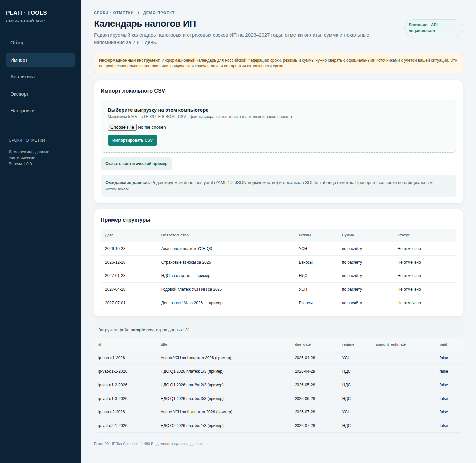
Task: Select Импорт in the sidebar
Action: click(x=41, y=60)
